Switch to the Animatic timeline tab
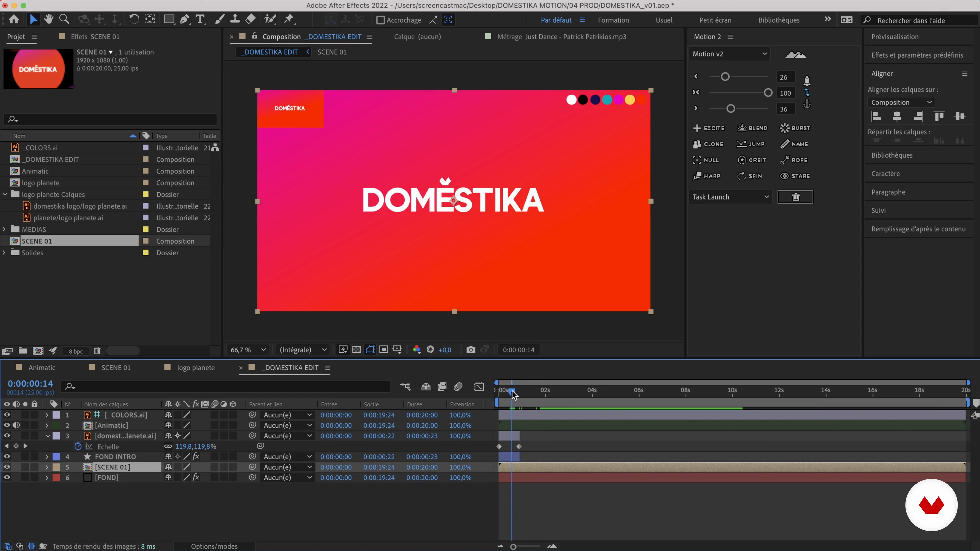 coord(42,368)
